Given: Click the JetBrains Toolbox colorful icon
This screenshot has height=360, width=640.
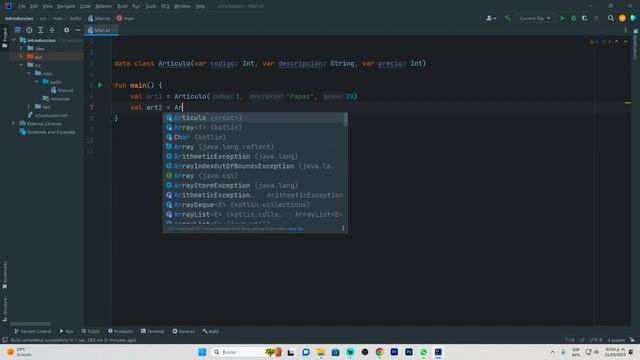Looking at the screenshot, I should pos(633,18).
